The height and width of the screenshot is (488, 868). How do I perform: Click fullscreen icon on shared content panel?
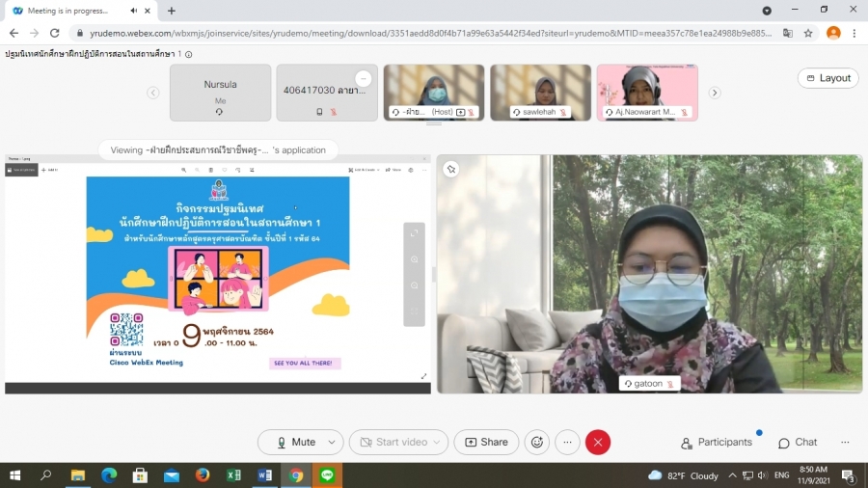click(x=414, y=233)
